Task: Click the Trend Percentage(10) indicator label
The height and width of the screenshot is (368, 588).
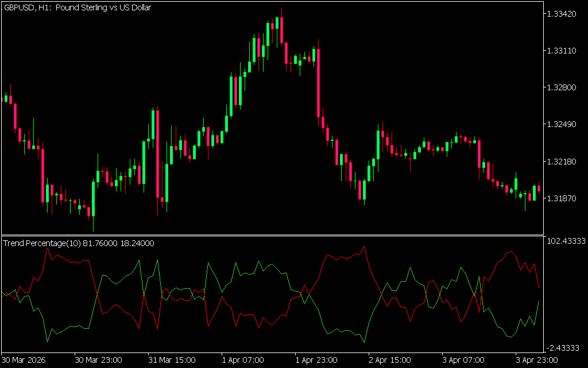Action: point(79,243)
